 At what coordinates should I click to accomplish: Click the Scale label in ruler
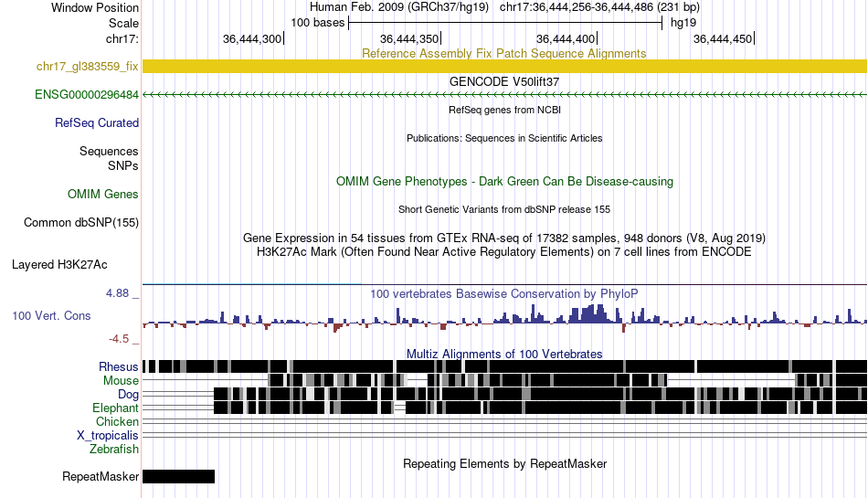(123, 23)
